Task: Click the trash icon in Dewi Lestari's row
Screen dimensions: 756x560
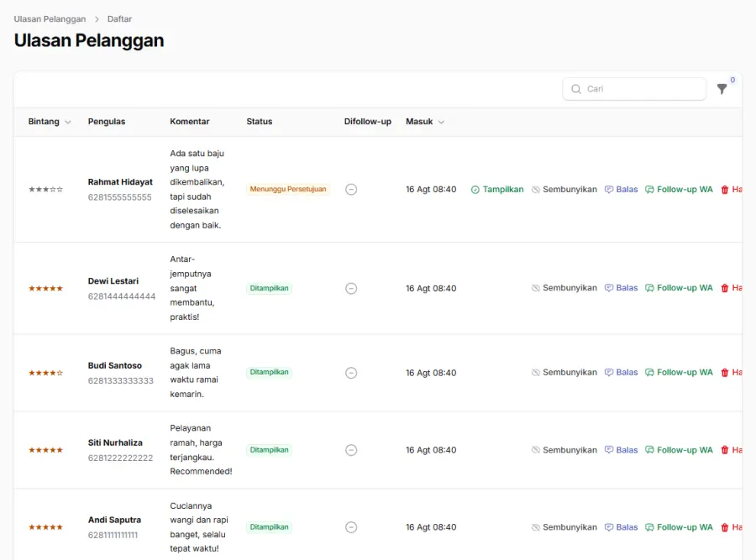Action: tap(725, 288)
